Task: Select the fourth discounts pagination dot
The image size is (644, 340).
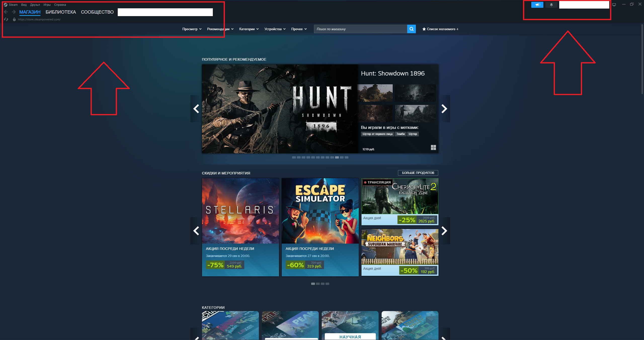Action: point(327,284)
